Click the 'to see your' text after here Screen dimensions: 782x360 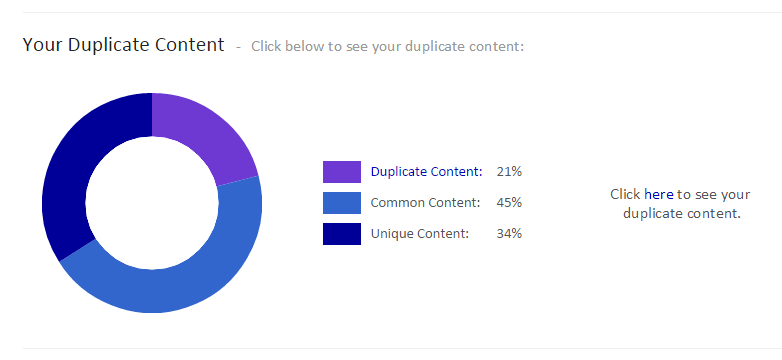coord(713,194)
